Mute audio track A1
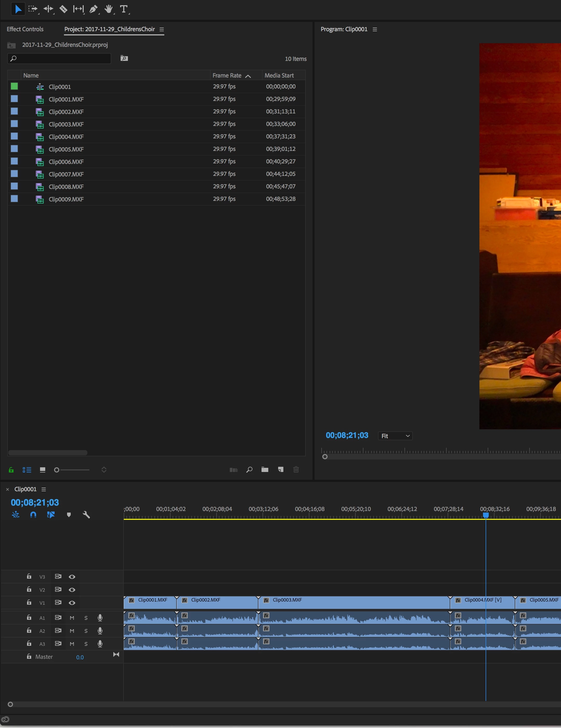 (x=72, y=618)
